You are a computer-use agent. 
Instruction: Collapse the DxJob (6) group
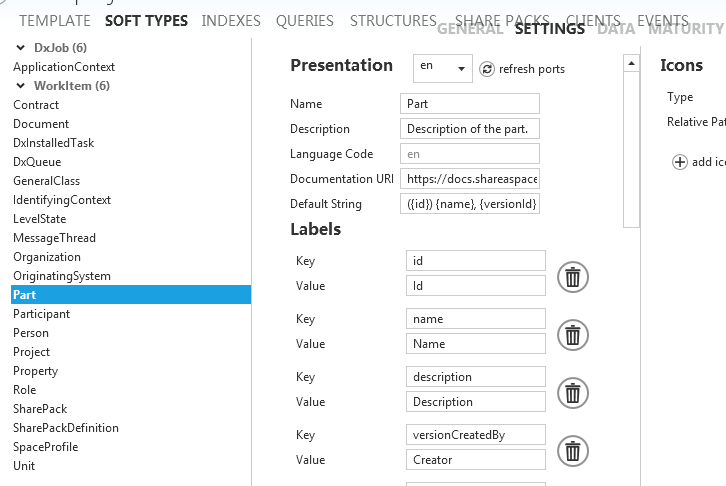click(22, 48)
